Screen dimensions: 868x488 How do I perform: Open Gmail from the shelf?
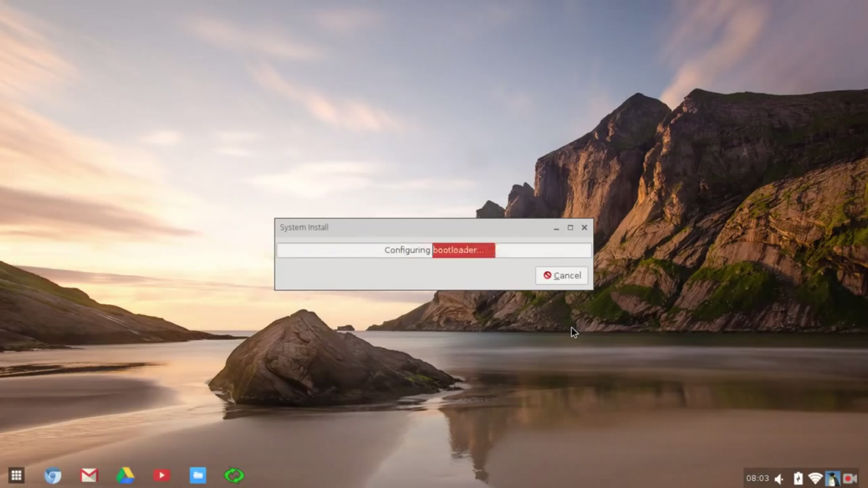pyautogui.click(x=89, y=476)
